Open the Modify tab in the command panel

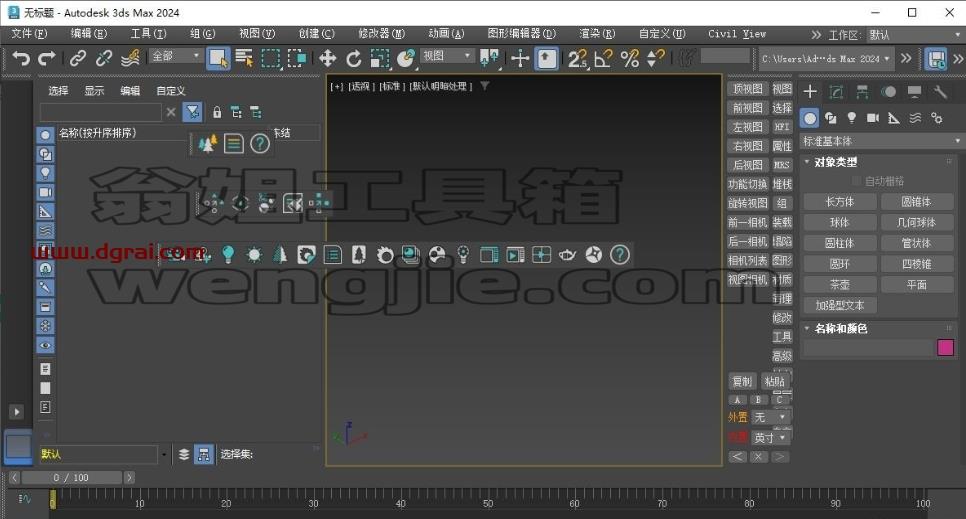click(836, 92)
